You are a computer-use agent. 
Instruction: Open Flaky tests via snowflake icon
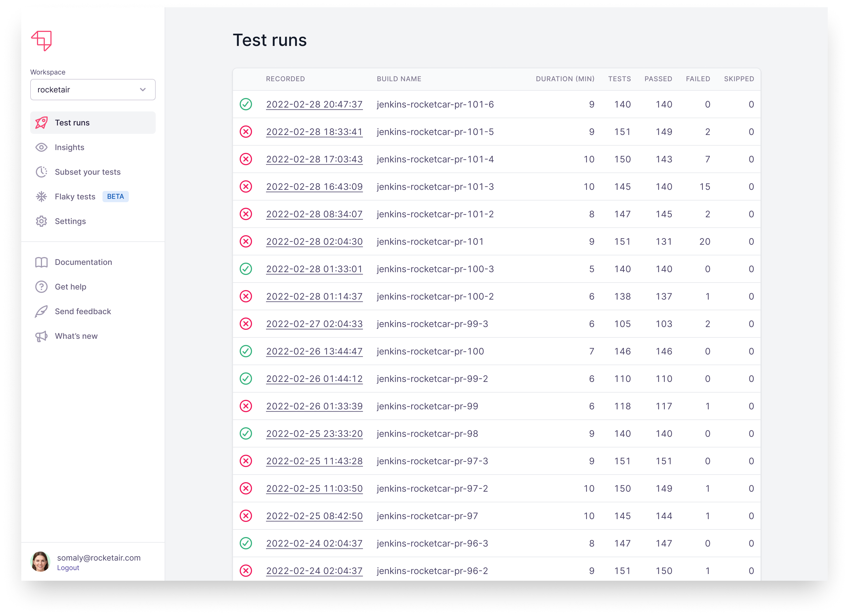coord(41,196)
